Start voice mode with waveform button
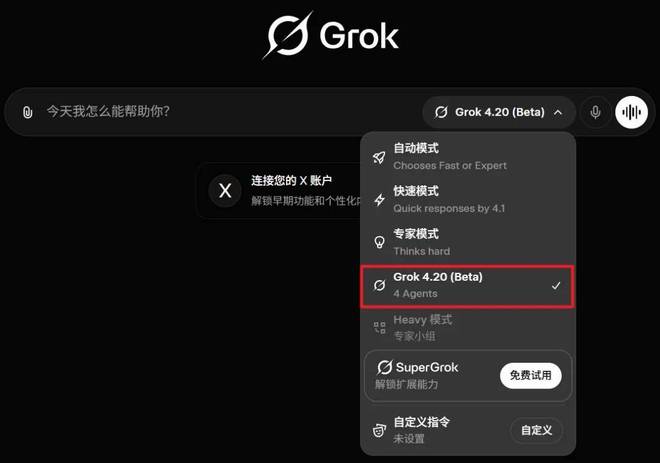Screen dimensions: 660x463 tap(631, 112)
